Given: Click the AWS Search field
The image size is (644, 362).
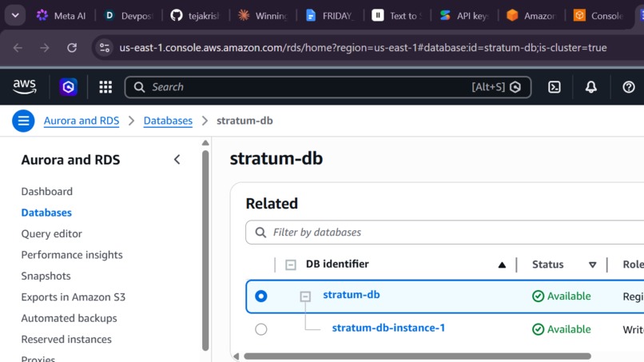Looking at the screenshot, I should click(x=328, y=87).
